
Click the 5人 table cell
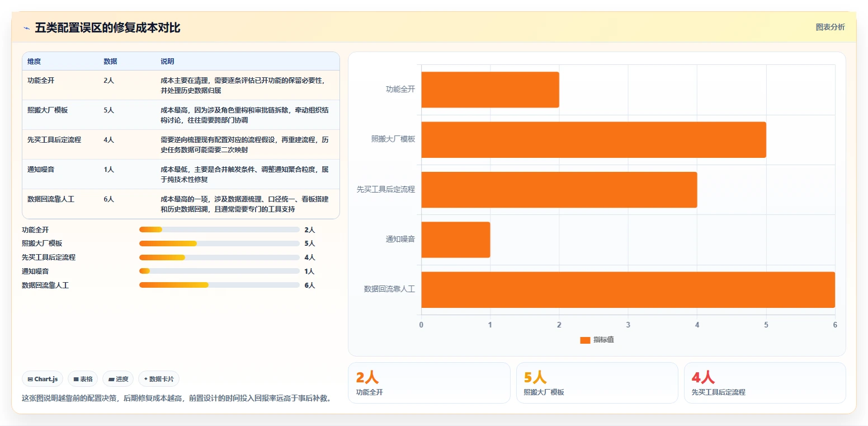(x=109, y=110)
